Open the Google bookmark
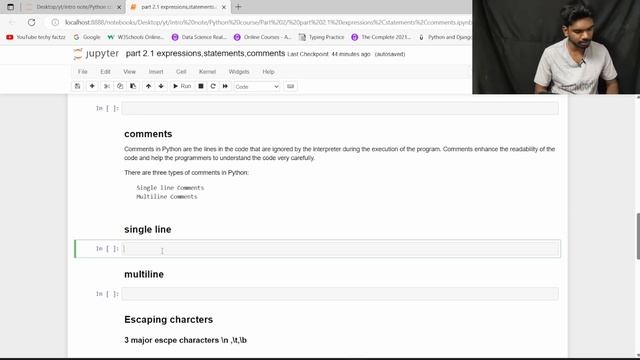The width and height of the screenshot is (640, 360). (87, 37)
